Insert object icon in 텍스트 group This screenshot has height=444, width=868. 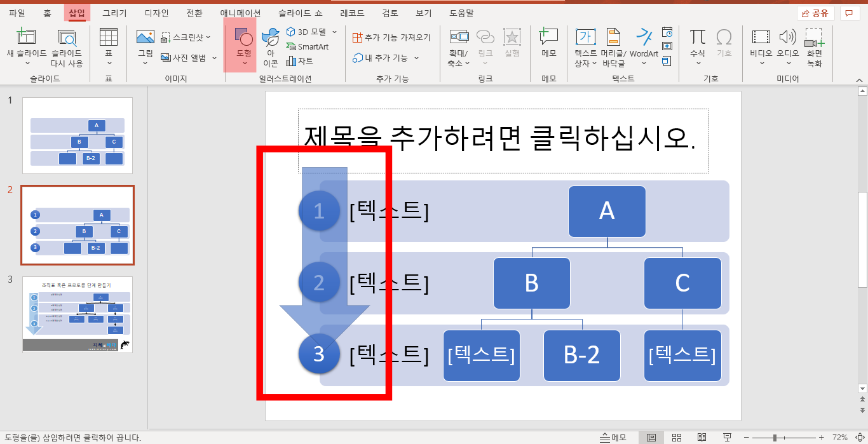tap(667, 61)
